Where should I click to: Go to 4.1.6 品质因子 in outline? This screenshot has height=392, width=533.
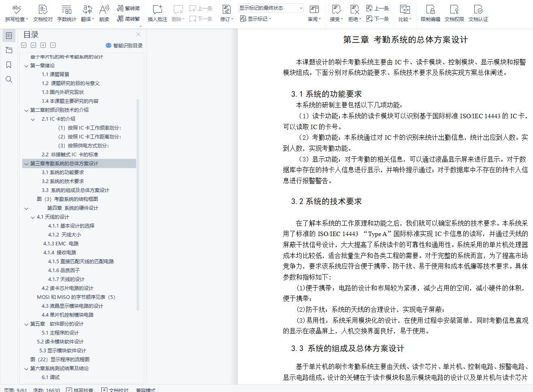[64, 271]
